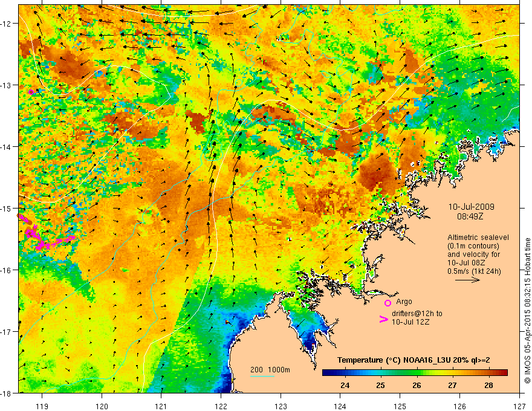Click the Altimetric sealevel text line
532x411 pixels.
478,238
